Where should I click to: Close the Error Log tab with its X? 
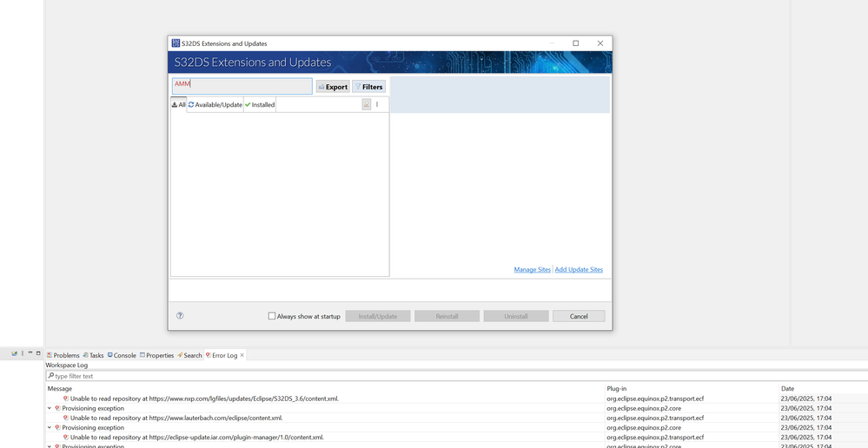tap(242, 355)
